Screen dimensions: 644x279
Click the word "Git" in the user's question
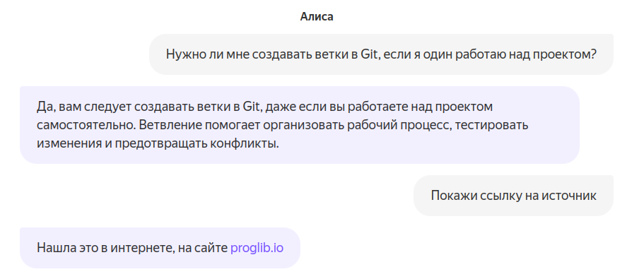[369, 54]
